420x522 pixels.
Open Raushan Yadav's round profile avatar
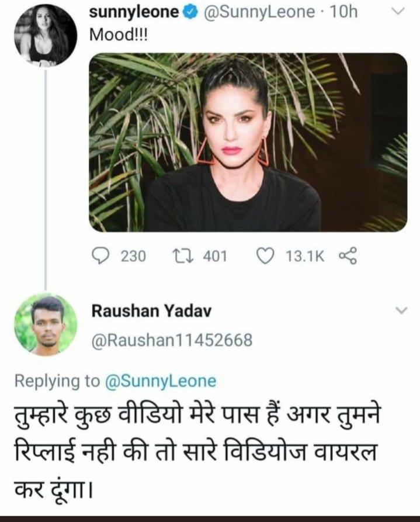pyautogui.click(x=46, y=324)
